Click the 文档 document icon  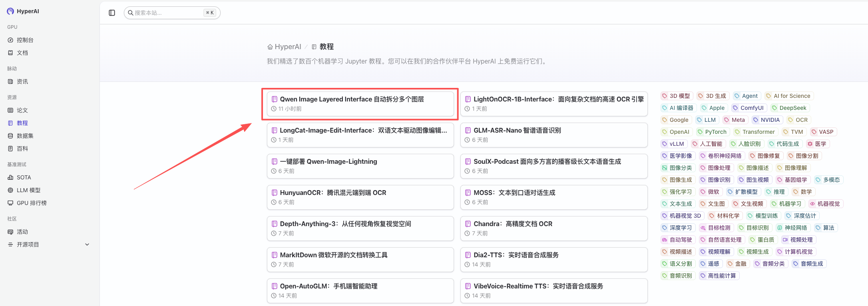(x=10, y=53)
